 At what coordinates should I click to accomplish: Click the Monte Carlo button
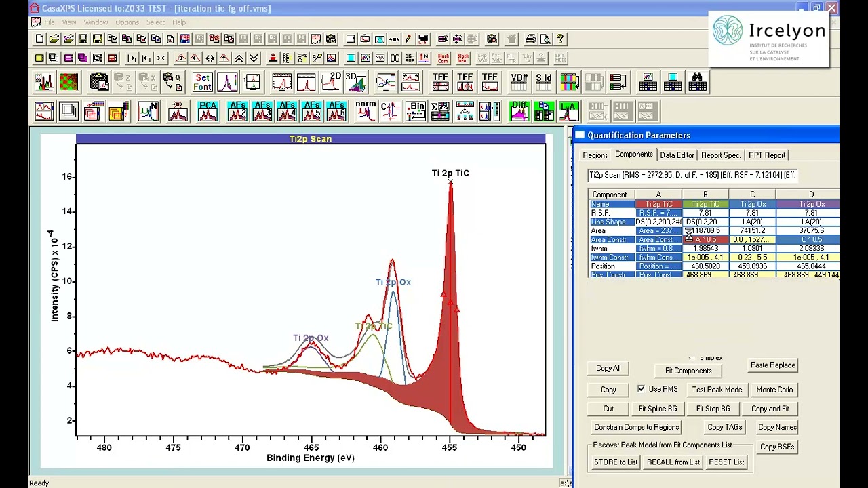pyautogui.click(x=774, y=390)
